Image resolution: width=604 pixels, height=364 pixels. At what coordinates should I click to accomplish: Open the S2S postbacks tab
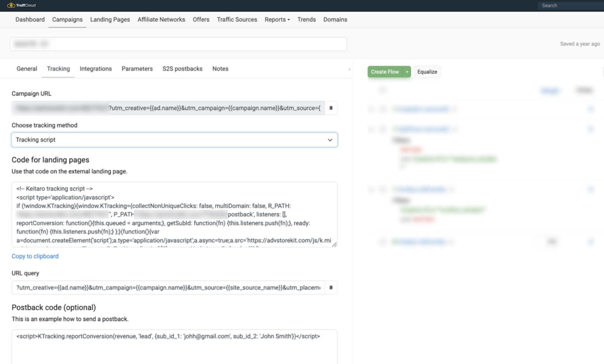pos(182,69)
